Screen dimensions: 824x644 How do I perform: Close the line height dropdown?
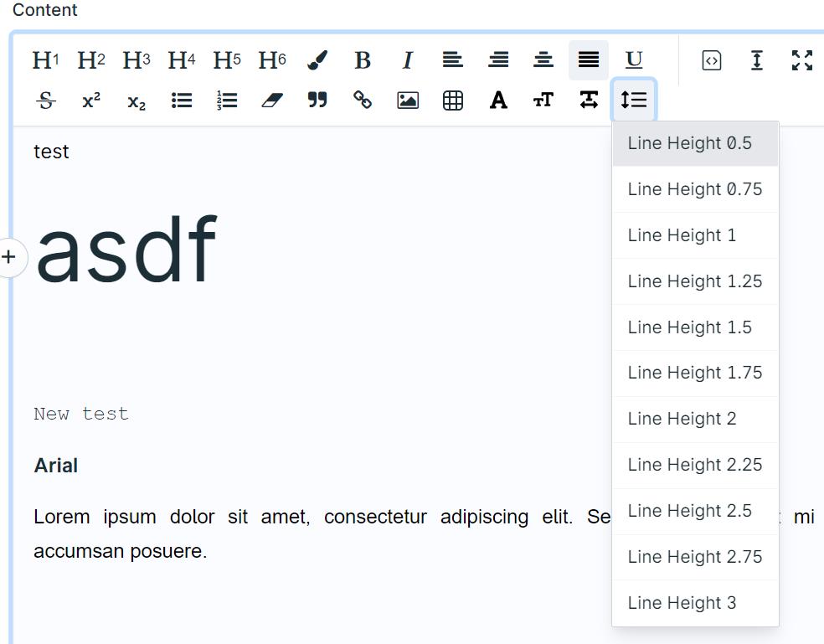click(x=634, y=100)
